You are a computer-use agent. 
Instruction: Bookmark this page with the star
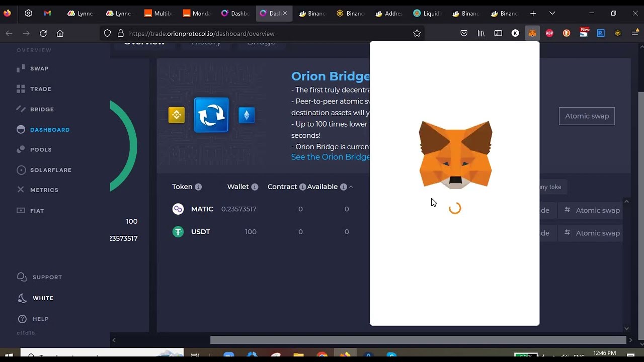click(x=417, y=33)
